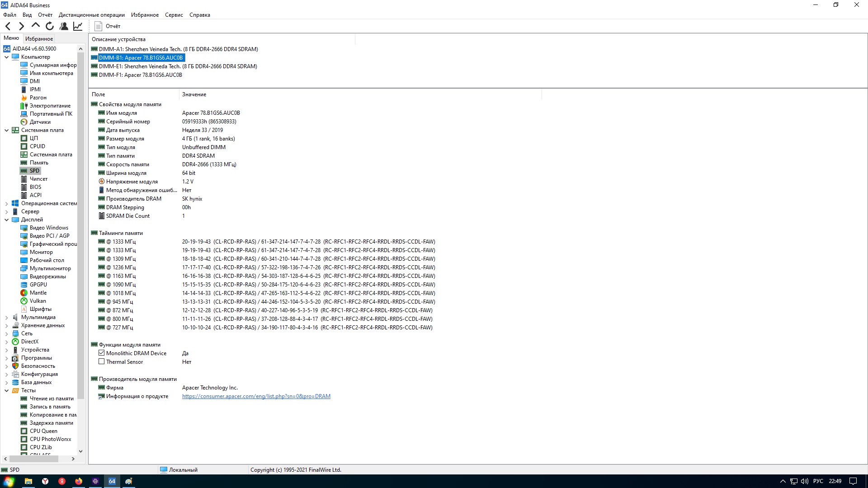This screenshot has height=488, width=868.
Task: Select DIMM-A1 Shenzhen Veineda module
Action: pyautogui.click(x=178, y=49)
